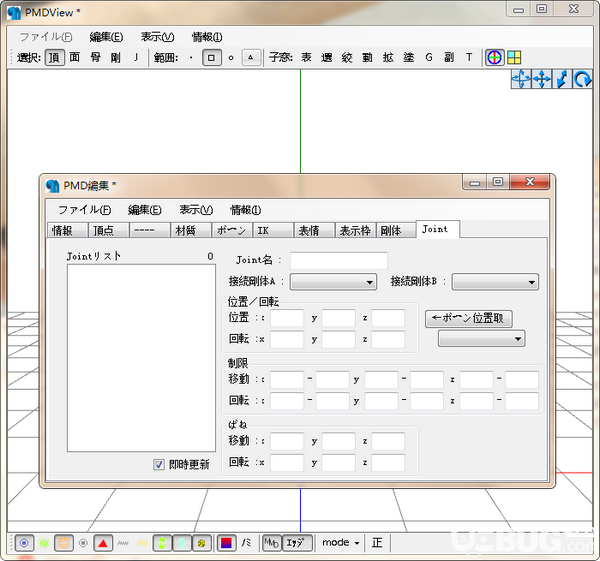Open 拡 sub-window from 子窓 toolbar
600x561 pixels.
click(388, 58)
